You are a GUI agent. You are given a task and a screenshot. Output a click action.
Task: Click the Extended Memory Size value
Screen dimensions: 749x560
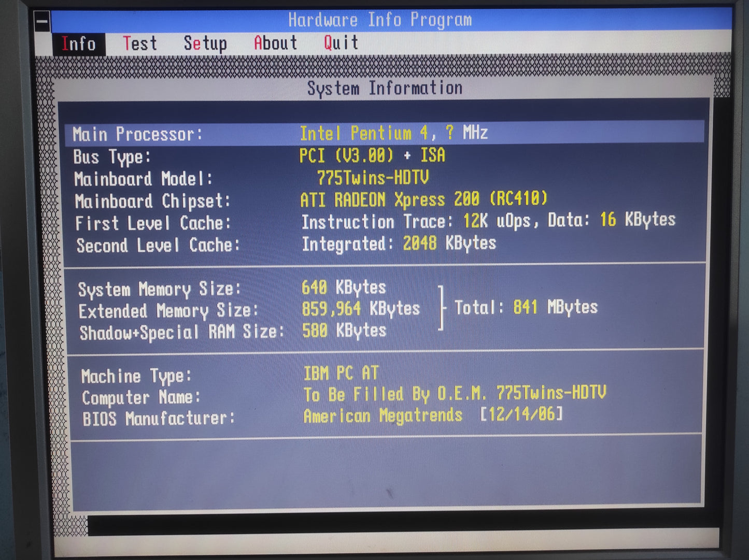[360, 309]
